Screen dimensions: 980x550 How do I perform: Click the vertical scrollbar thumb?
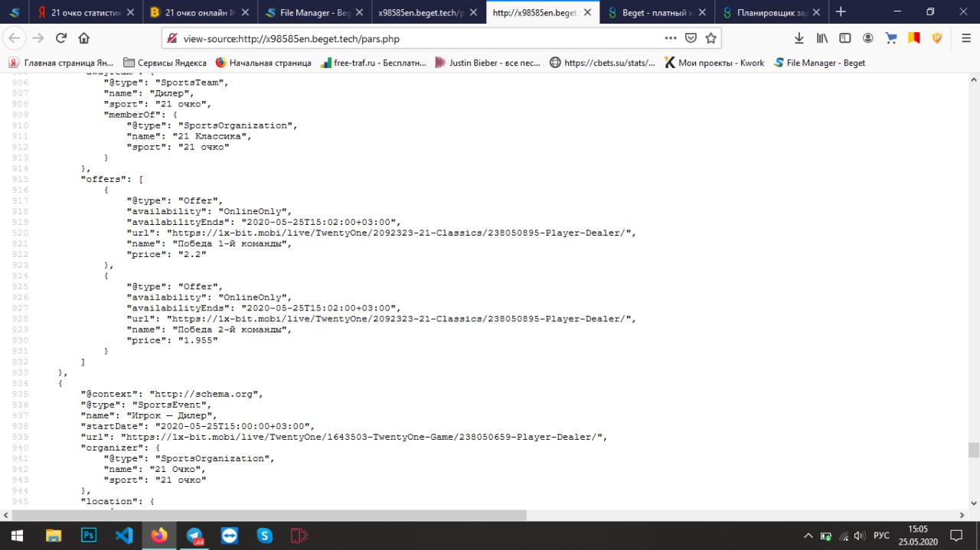974,450
